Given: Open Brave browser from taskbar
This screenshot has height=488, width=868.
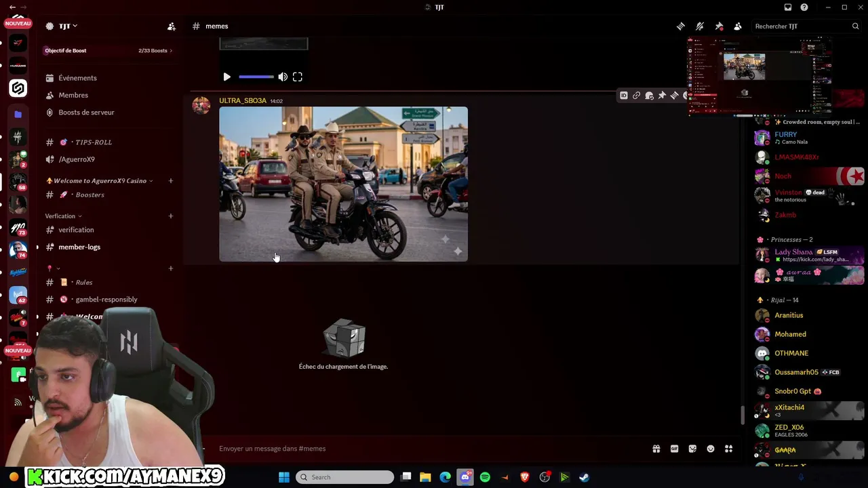Looking at the screenshot, I should click(x=524, y=477).
